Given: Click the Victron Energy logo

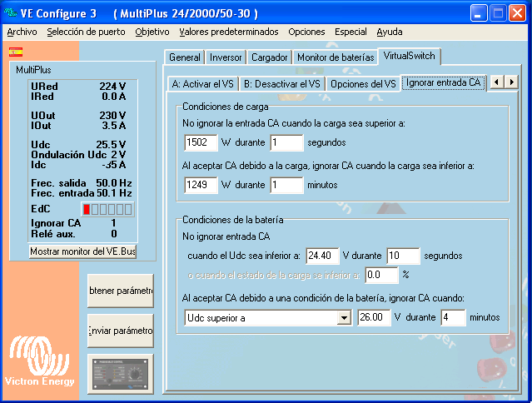Looking at the screenshot, I should (x=39, y=361).
